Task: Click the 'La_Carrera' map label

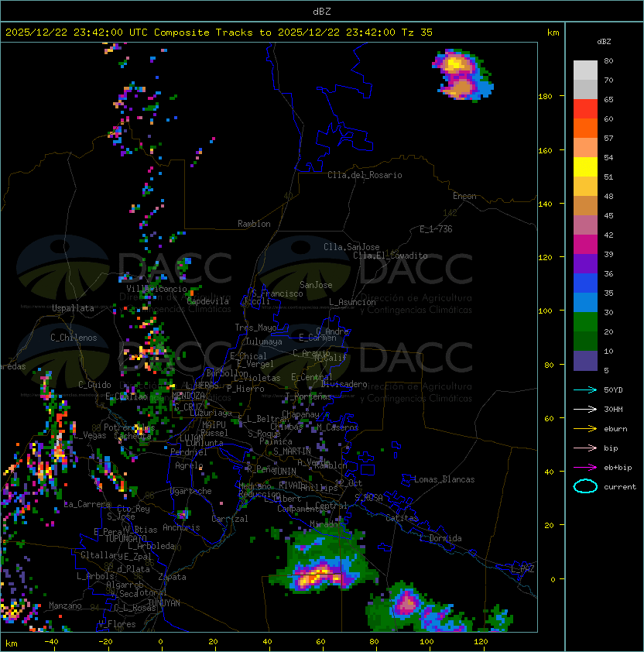Action: point(87,504)
